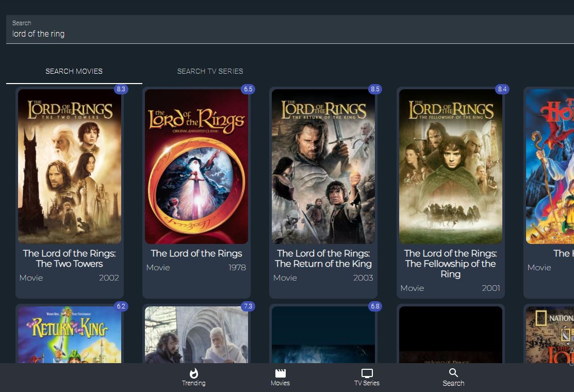Click the year 1978 on the card

tap(237, 268)
